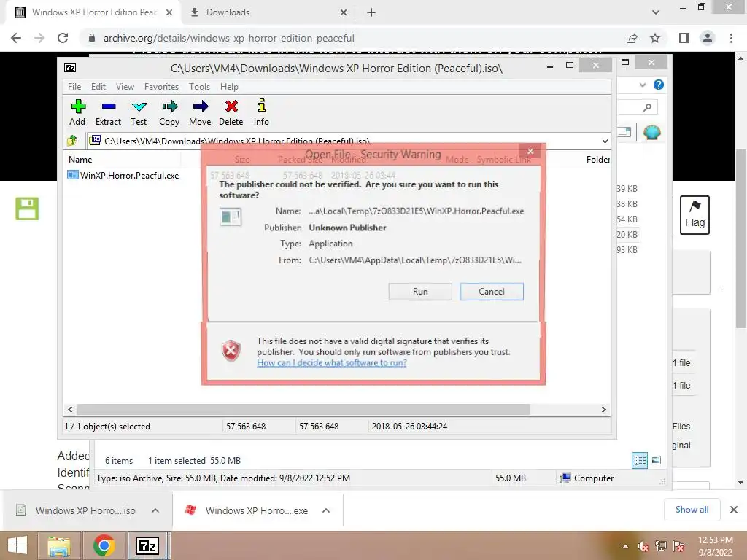
Task: Click the blue help question mark icon
Action: pos(659,85)
